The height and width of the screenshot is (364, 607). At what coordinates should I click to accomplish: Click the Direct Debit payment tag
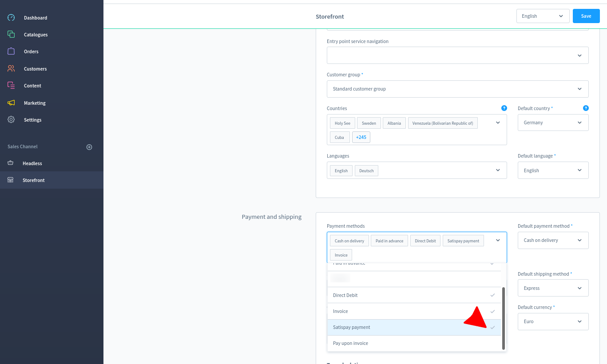(425, 241)
